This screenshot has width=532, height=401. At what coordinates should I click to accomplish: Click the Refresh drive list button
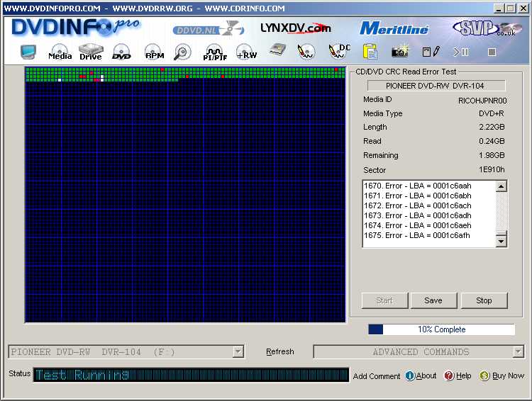point(280,352)
